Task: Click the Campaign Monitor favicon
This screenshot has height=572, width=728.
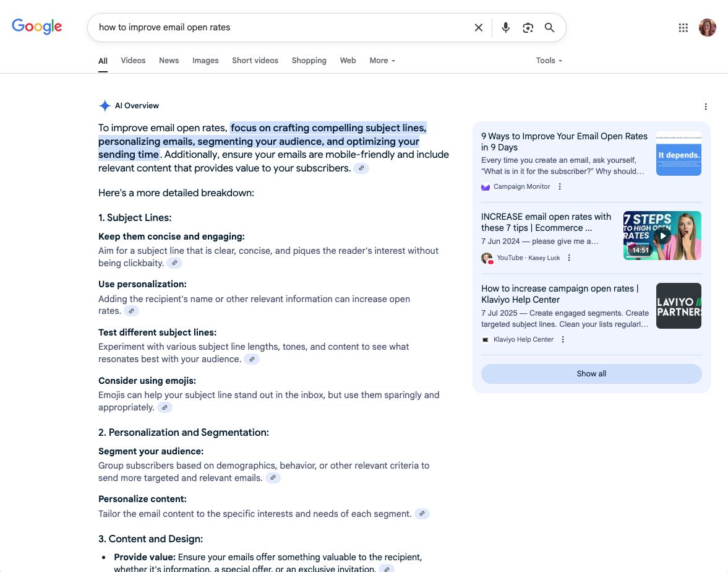Action: tap(486, 187)
